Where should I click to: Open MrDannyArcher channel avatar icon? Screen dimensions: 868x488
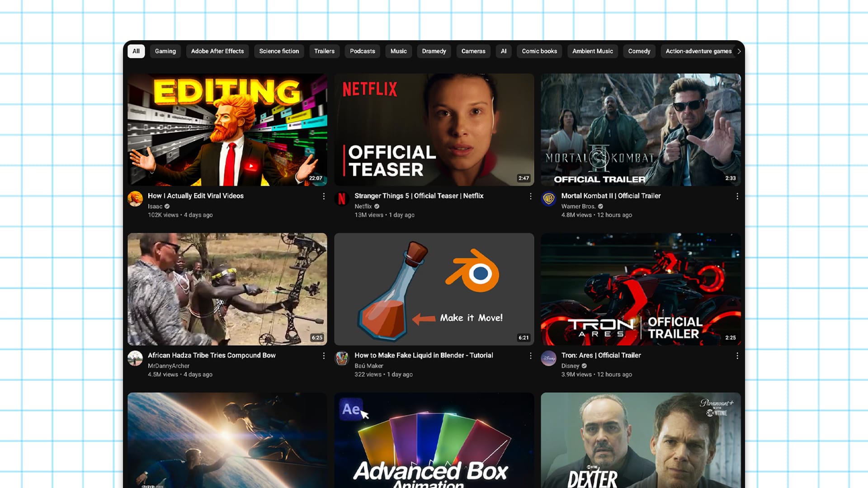coord(135,358)
